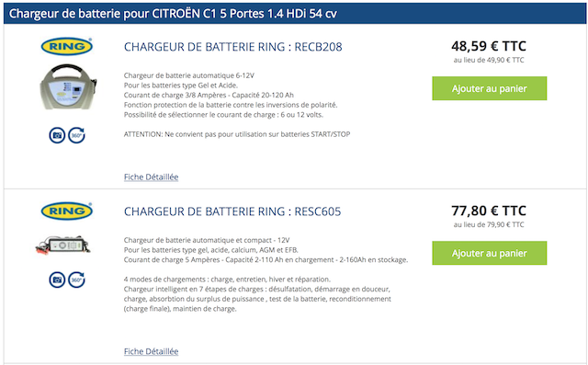Click the 48,59 € TTC price
Screen dimensions: 588x365
(489, 46)
